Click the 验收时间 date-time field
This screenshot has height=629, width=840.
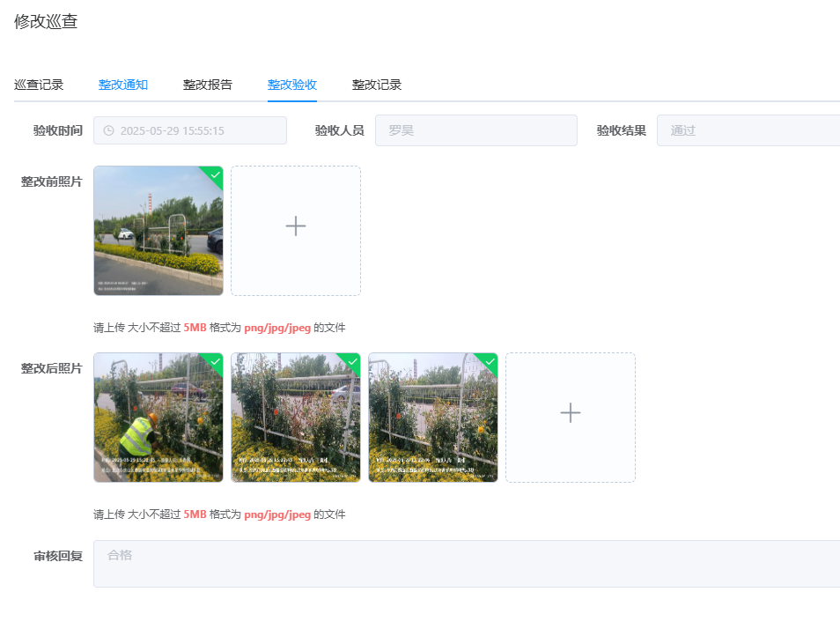pyautogui.click(x=190, y=130)
